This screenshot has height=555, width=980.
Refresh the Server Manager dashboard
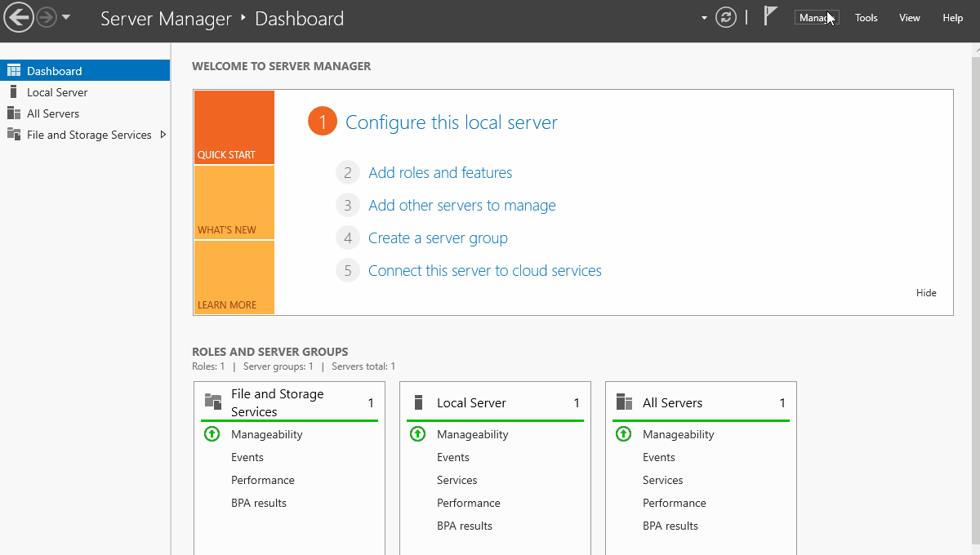point(726,17)
